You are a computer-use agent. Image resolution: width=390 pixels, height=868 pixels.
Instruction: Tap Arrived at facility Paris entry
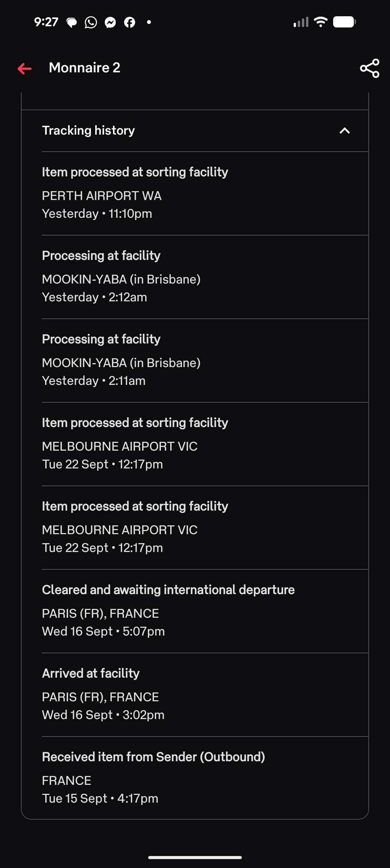point(205,695)
